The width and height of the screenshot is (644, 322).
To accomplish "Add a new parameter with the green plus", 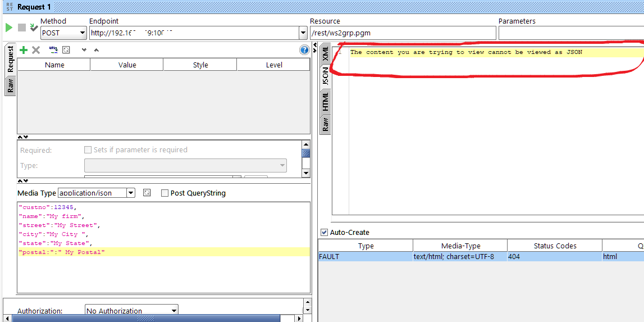I will click(24, 50).
